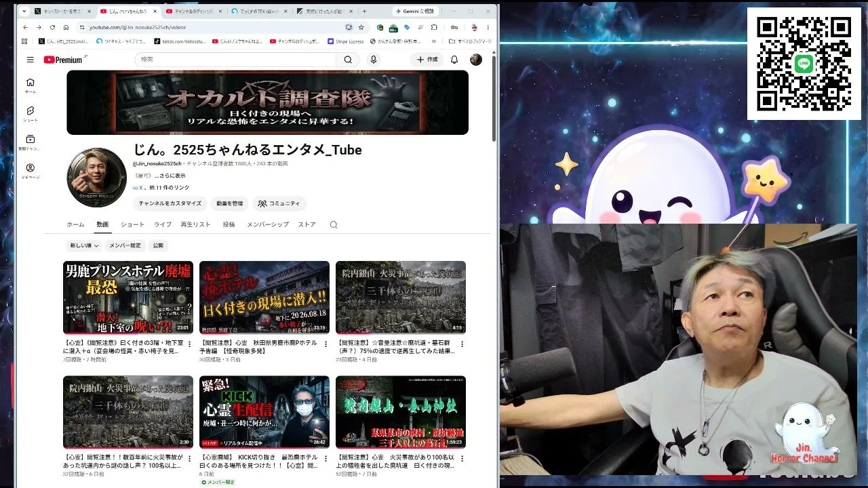Image resolution: width=868 pixels, height=488 pixels.
Task: Click the browser home icon
Action: [66, 27]
